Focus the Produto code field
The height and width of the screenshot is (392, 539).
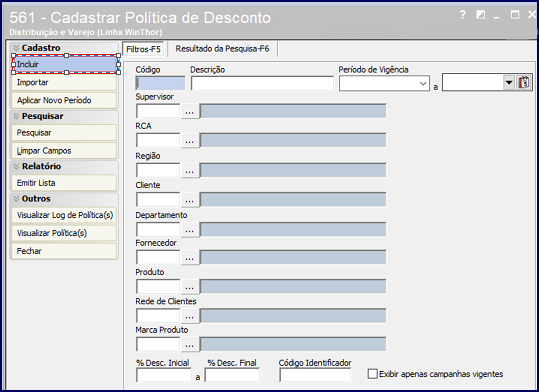pyautogui.click(x=158, y=286)
